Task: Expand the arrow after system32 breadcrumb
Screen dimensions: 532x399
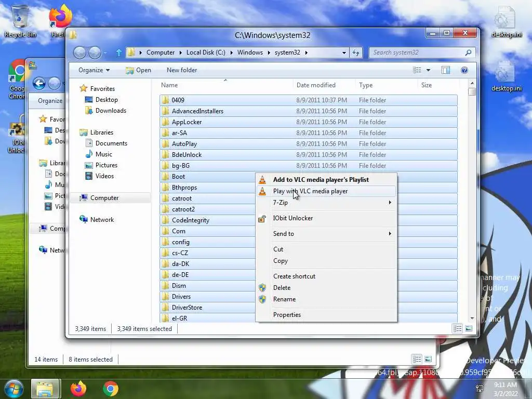Action: [x=306, y=53]
